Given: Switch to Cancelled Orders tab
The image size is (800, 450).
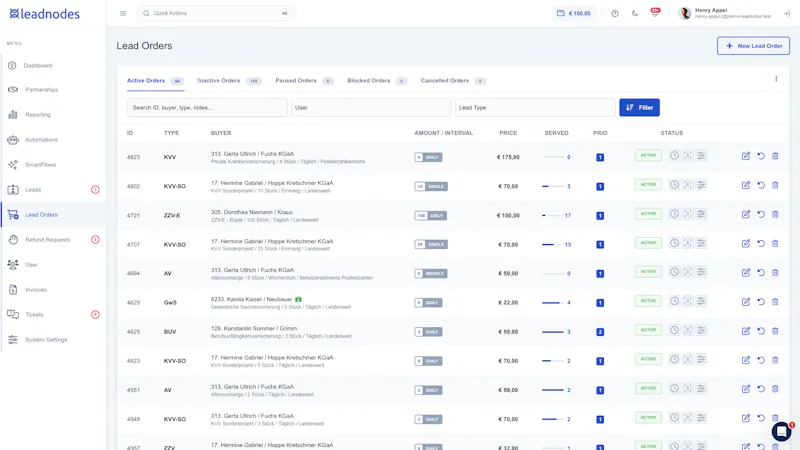Looking at the screenshot, I should click(x=453, y=81).
